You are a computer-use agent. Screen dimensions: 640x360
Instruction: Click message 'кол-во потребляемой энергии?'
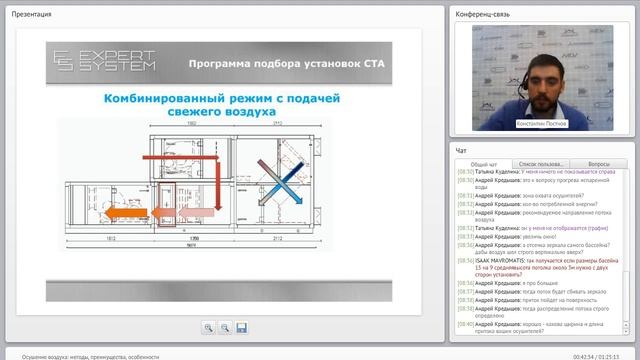click(x=527, y=204)
